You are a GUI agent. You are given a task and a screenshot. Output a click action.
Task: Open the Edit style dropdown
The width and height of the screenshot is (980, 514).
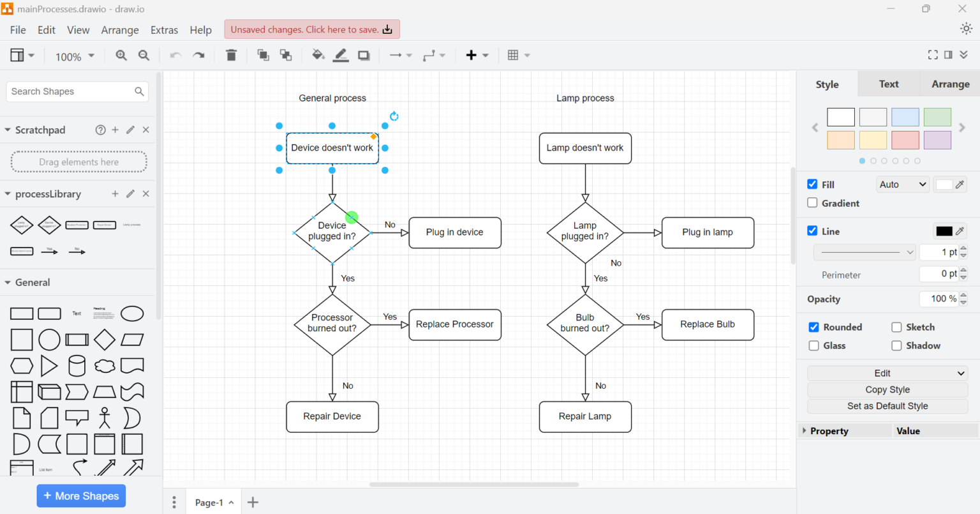tap(887, 373)
